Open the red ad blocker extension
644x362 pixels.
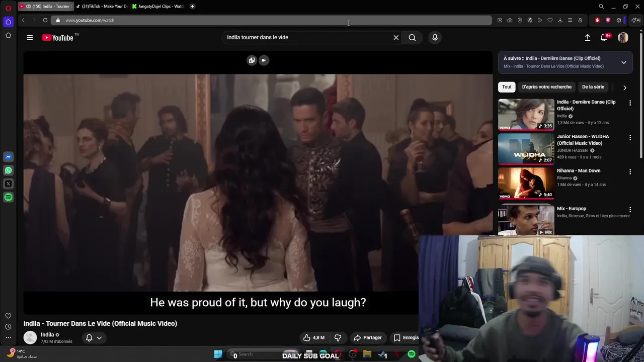tap(597, 20)
